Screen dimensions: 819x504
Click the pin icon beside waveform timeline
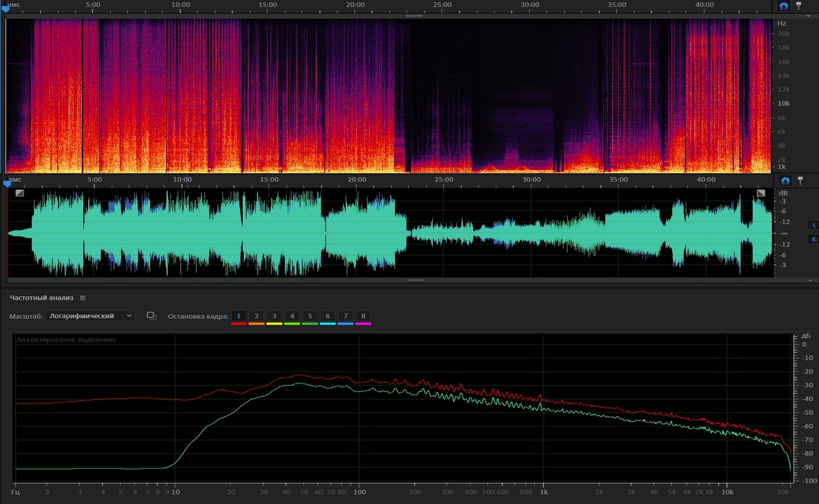[800, 181]
